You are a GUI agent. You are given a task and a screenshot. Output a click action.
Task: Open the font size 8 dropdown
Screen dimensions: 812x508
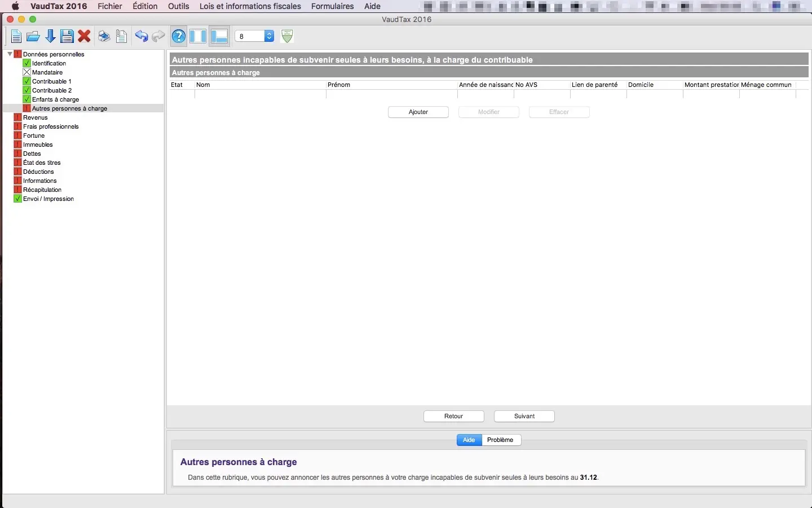[x=254, y=36]
